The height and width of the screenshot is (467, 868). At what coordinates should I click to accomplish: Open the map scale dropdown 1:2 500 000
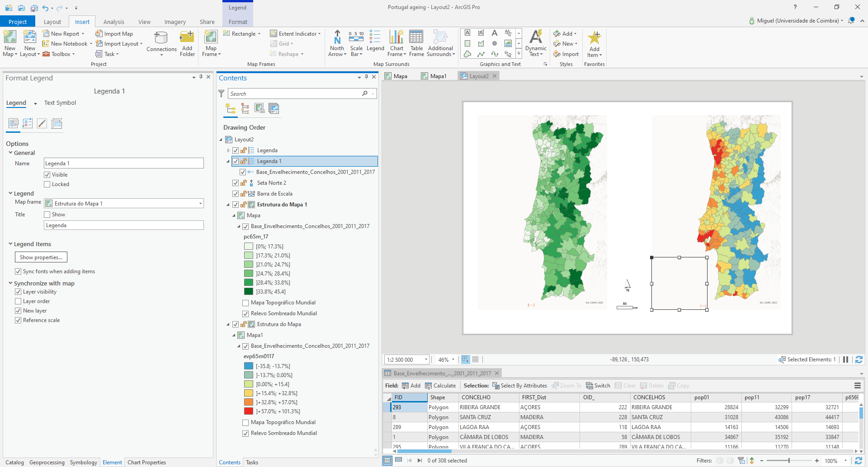click(426, 360)
